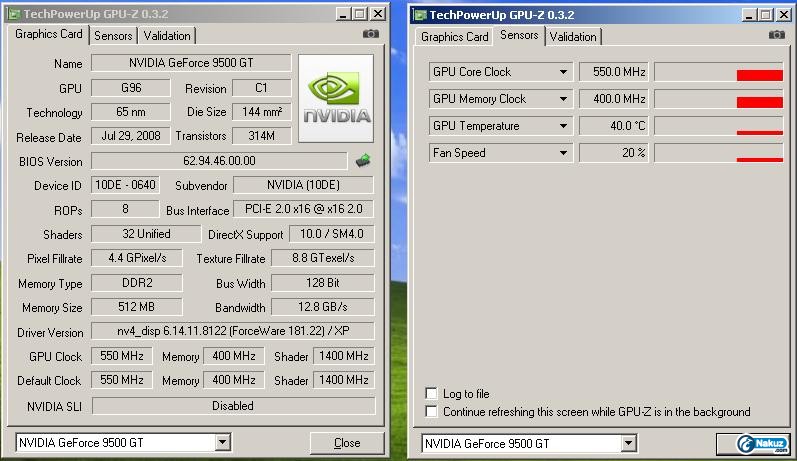This screenshot has width=797, height=461.
Task: Click the NVIDIA logo image
Action: click(336, 99)
